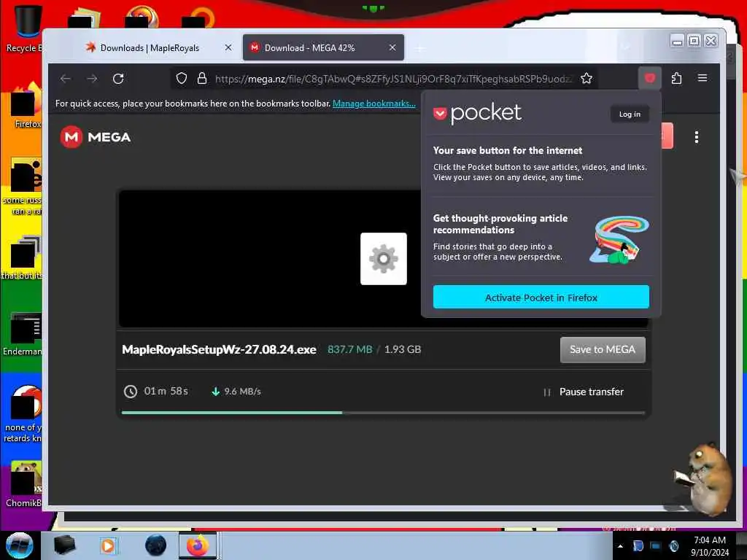Click the taskbar clock showing 7:04 AM
The image size is (747, 560).
coord(709,545)
